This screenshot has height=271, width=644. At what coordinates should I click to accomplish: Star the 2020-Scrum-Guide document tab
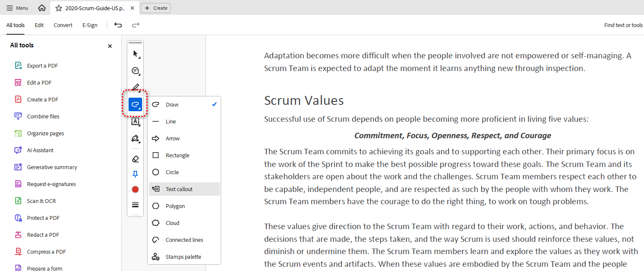(x=59, y=8)
